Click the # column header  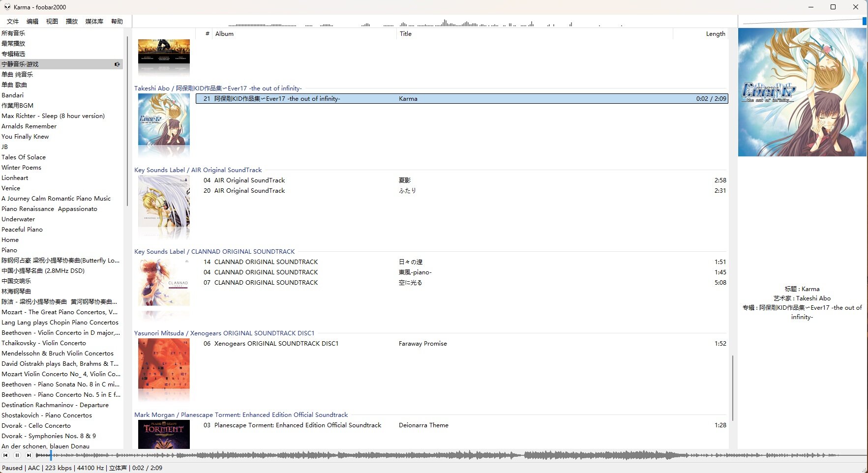coord(205,33)
